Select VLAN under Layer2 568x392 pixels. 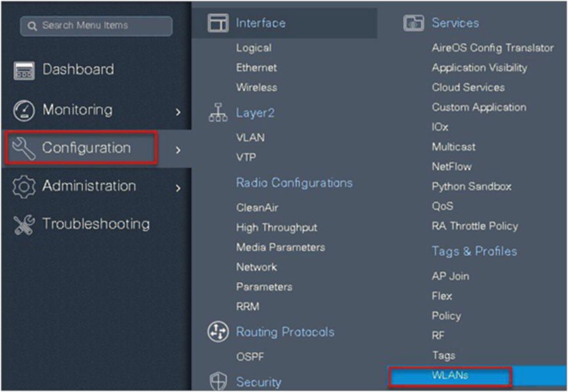tap(250, 138)
